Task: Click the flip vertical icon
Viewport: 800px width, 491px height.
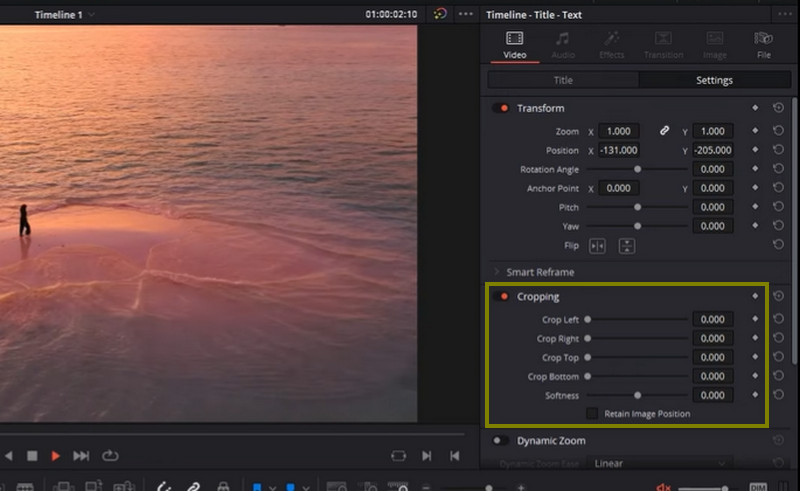Action: click(627, 245)
